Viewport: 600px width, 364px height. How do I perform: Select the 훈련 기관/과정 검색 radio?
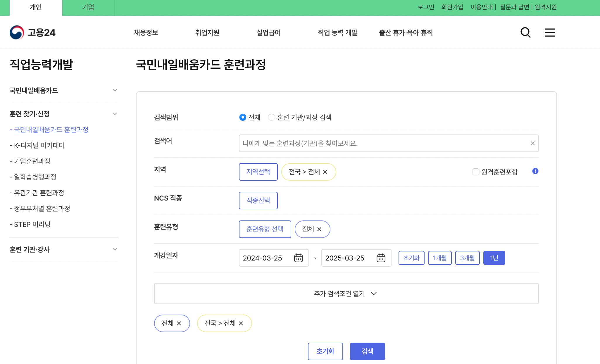271,117
